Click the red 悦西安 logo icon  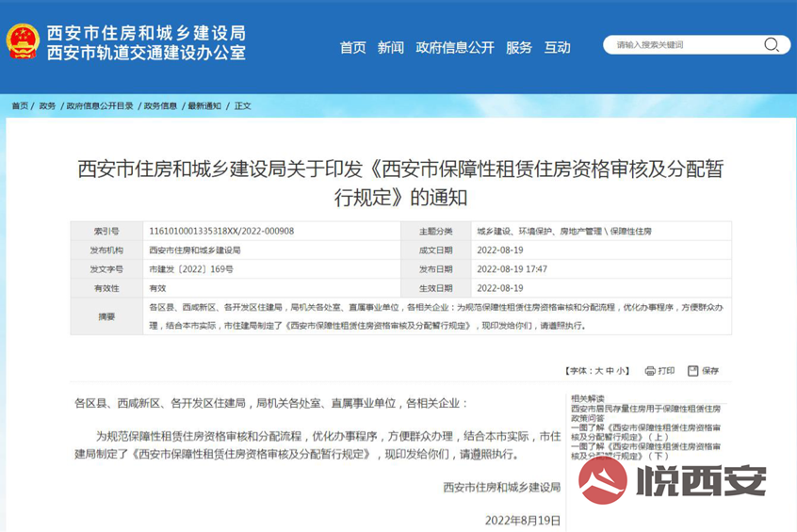click(x=602, y=480)
